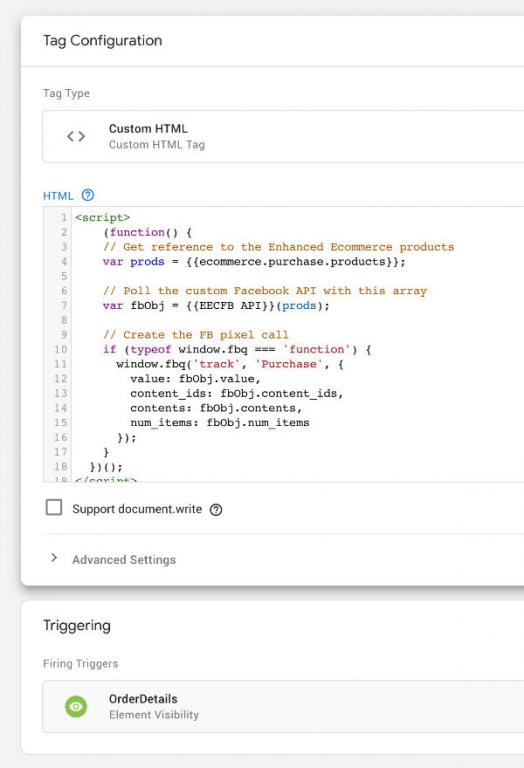Click the 'num_items: fbObj.num_items' line

point(219,423)
